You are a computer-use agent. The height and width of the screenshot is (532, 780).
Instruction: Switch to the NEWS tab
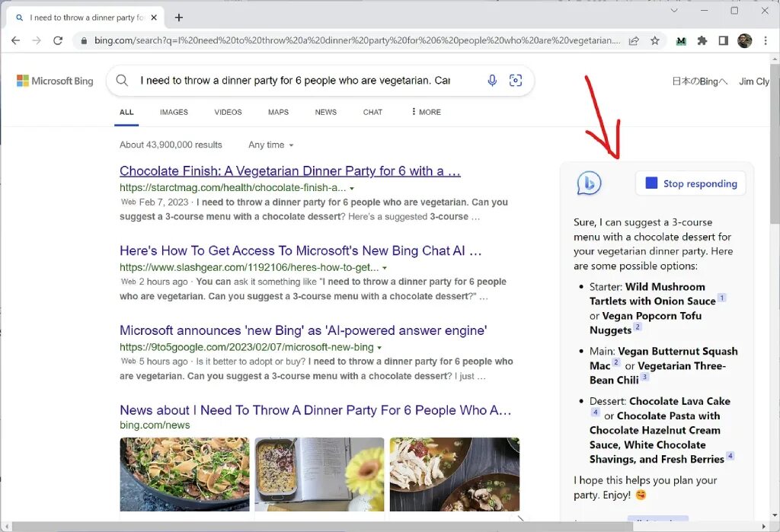[x=326, y=113]
